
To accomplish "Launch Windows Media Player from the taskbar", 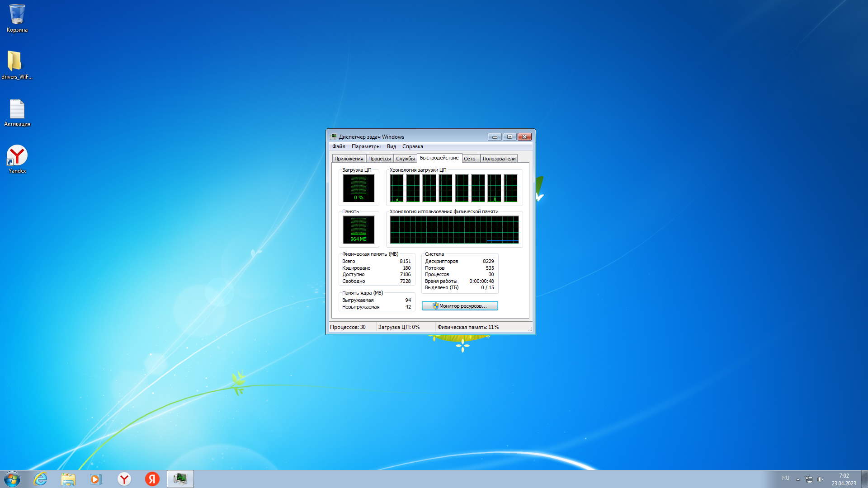I will pyautogui.click(x=96, y=479).
